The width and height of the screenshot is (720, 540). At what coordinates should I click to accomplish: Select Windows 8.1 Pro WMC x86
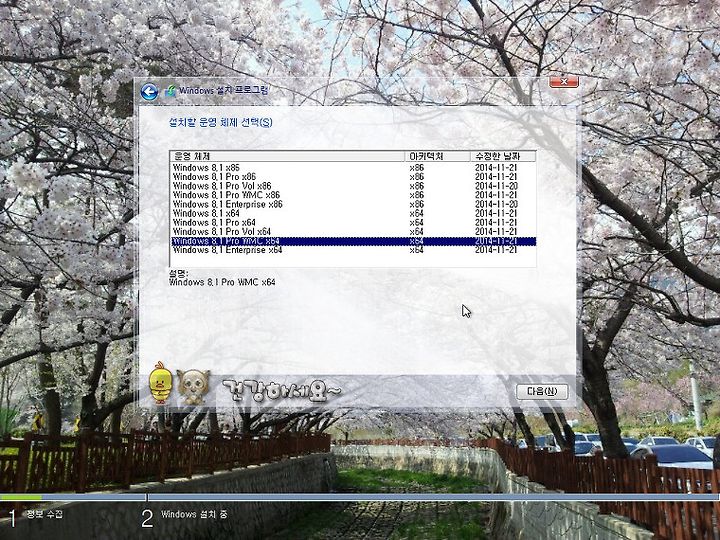point(353,195)
